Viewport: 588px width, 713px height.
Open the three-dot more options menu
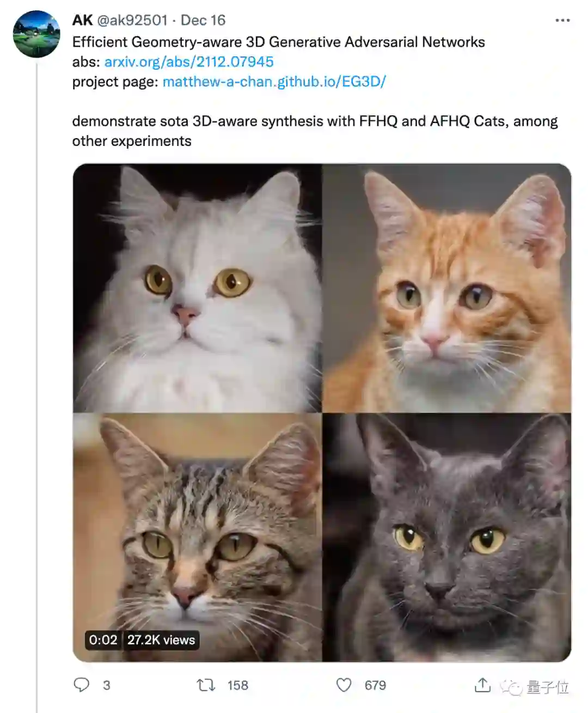[x=562, y=20]
